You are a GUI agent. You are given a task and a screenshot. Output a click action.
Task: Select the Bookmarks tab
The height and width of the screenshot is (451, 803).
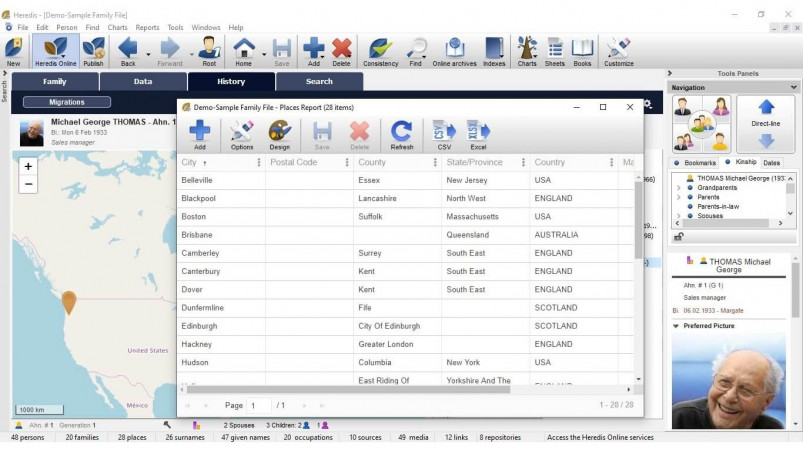(695, 163)
